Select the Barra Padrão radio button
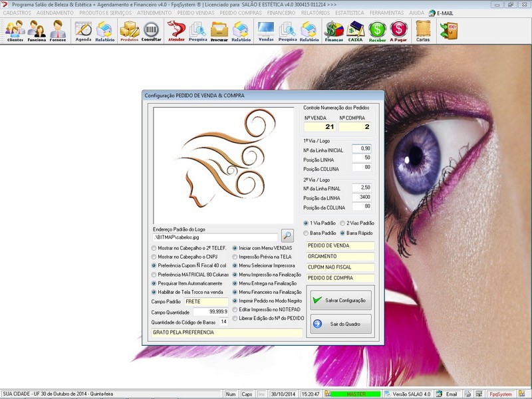The width and height of the screenshot is (532, 399). [x=306, y=233]
